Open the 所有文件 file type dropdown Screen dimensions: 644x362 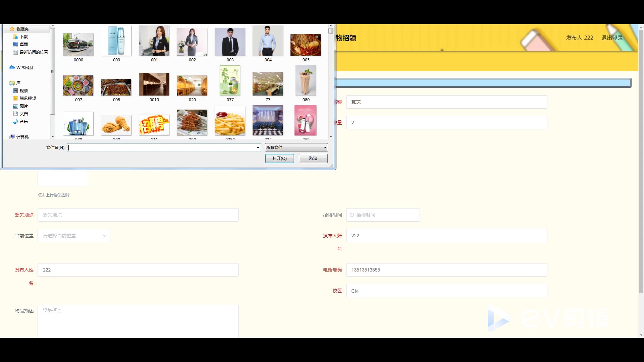pyautogui.click(x=296, y=147)
